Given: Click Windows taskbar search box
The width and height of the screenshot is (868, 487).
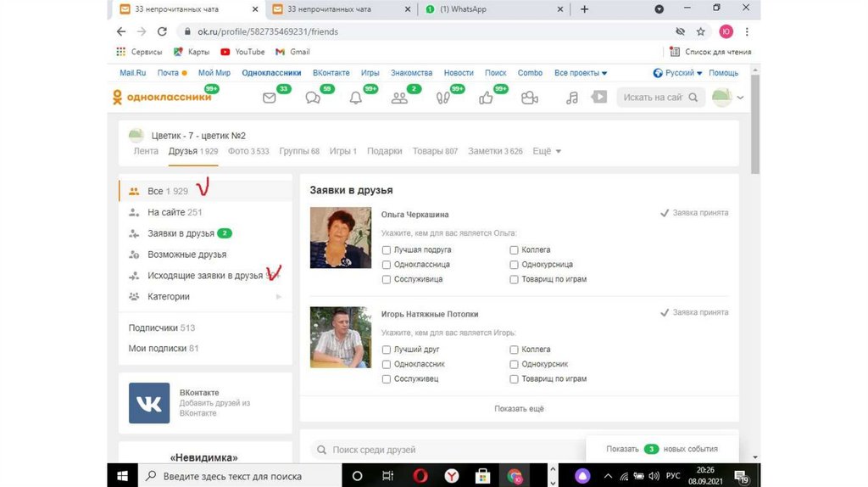Looking at the screenshot, I should coord(240,475).
